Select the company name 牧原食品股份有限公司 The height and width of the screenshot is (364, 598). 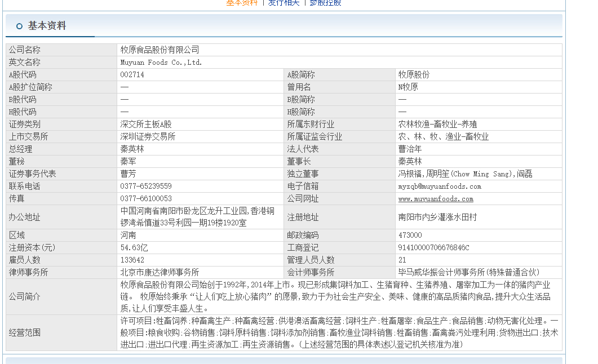(x=160, y=50)
